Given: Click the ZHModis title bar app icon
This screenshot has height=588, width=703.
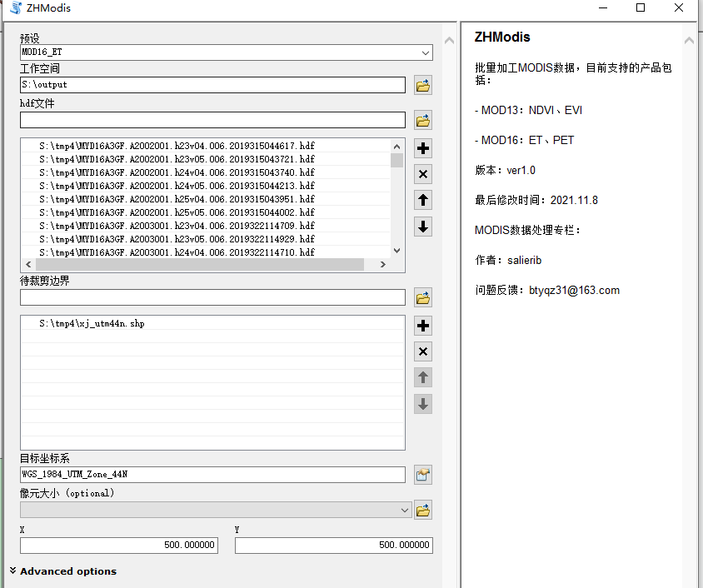Looking at the screenshot, I should point(16,8).
